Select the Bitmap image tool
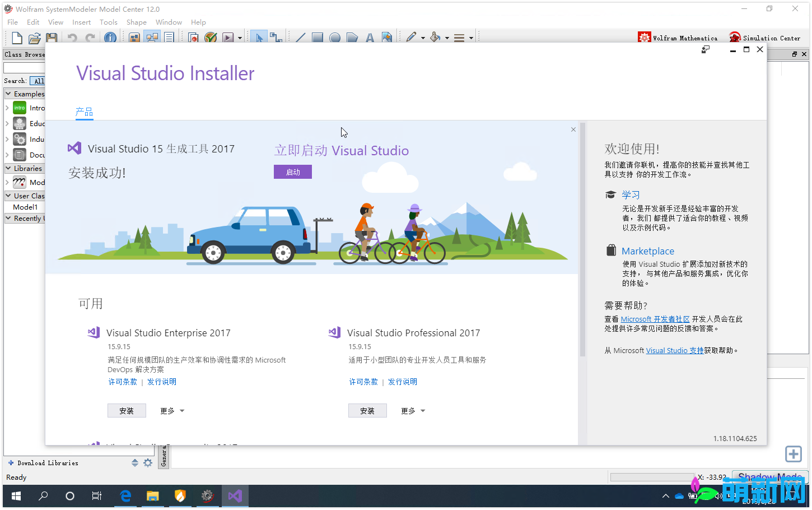 click(387, 38)
